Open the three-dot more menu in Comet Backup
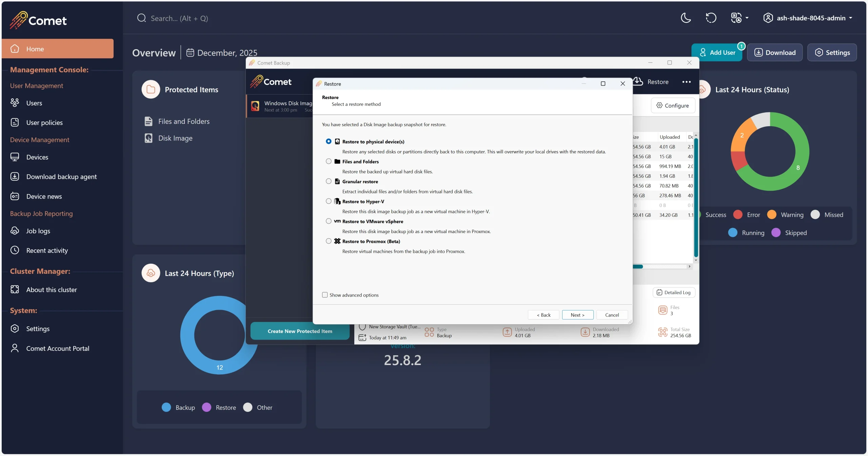The width and height of the screenshot is (868, 456). 687,82
